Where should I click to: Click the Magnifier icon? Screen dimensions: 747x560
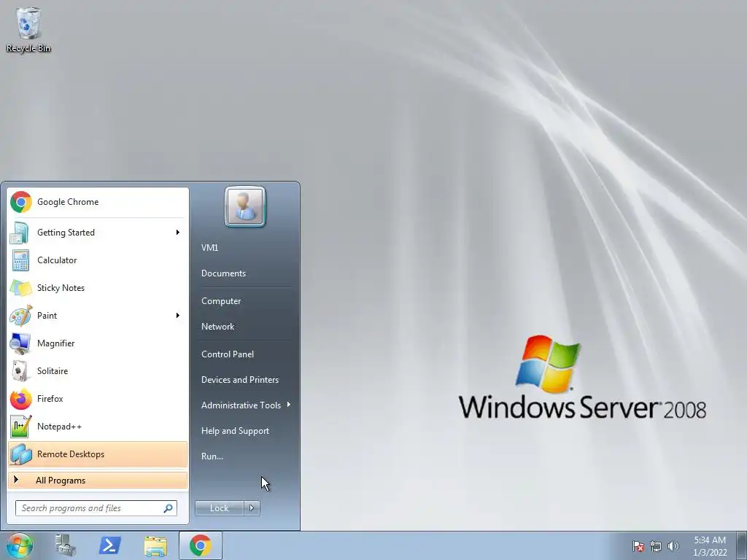20,343
